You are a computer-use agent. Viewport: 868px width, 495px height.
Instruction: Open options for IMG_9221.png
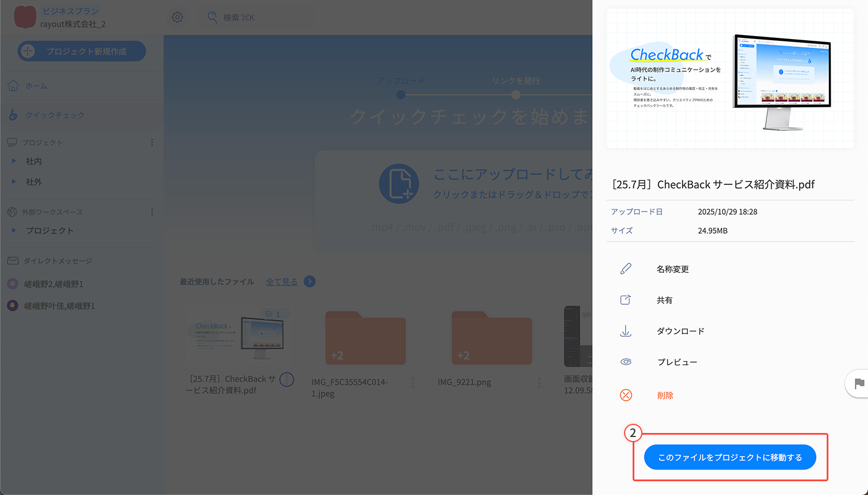point(539,382)
